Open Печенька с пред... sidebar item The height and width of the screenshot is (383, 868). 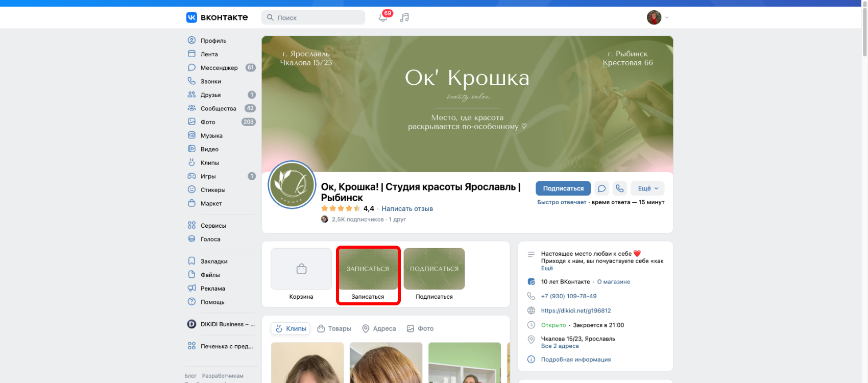(x=222, y=346)
